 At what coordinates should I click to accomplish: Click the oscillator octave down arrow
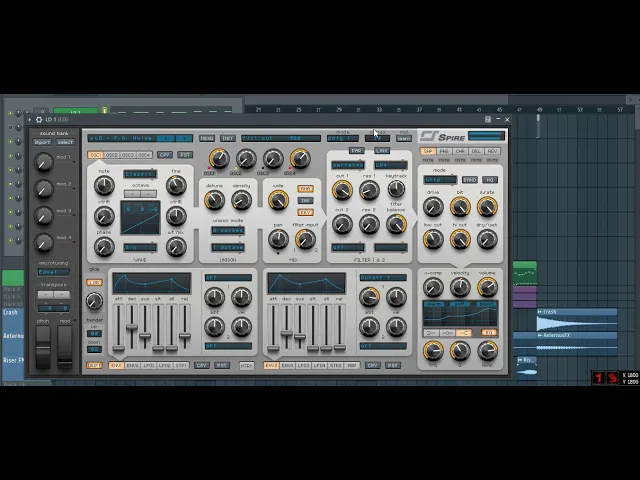click(x=132, y=193)
